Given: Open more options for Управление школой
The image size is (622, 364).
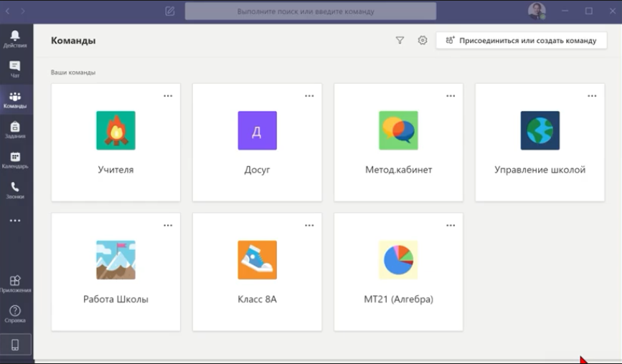Looking at the screenshot, I should pos(592,96).
